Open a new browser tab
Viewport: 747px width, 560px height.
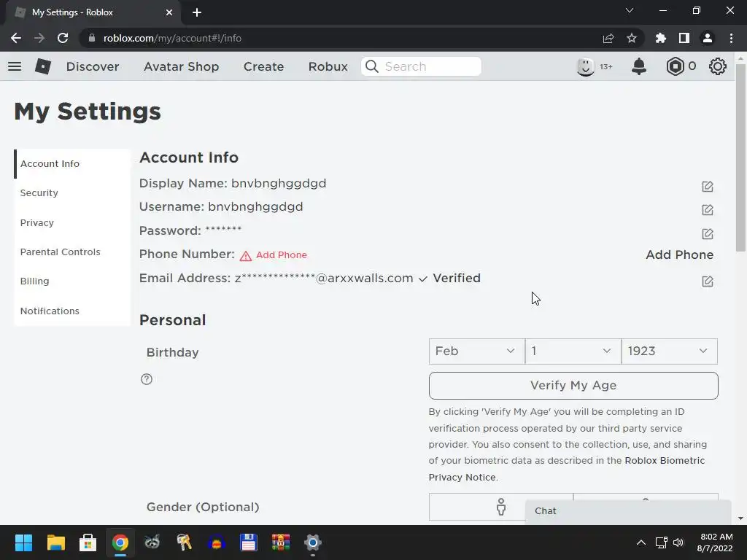[x=197, y=12]
